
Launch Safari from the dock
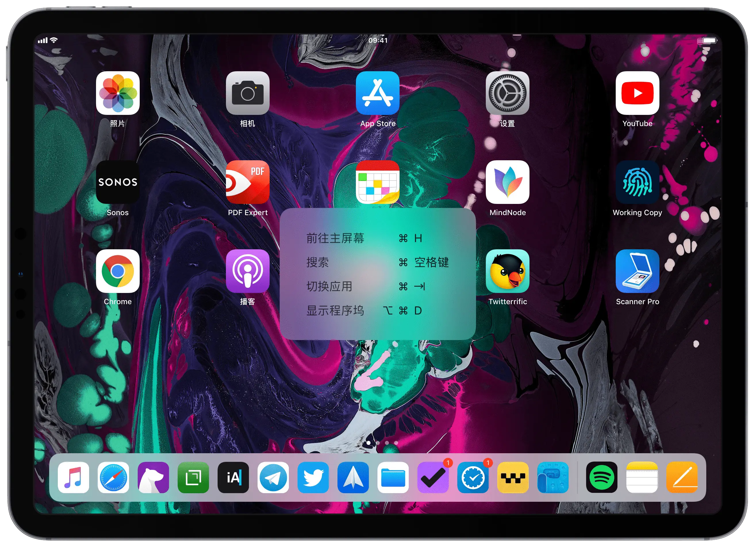pos(113,477)
